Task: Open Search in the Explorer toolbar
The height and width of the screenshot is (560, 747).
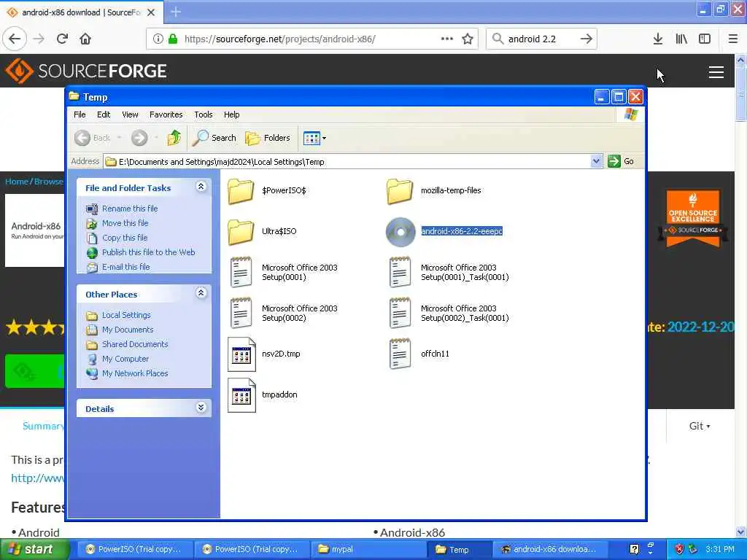Action: (x=214, y=138)
